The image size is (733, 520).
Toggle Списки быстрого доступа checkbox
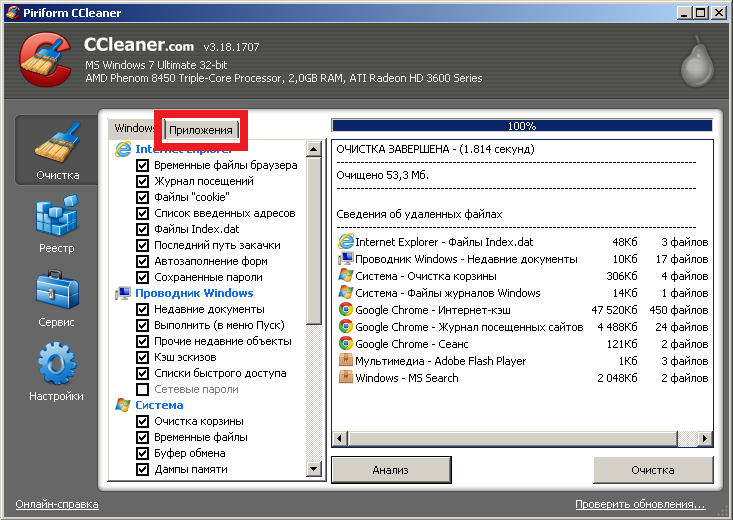[143, 373]
